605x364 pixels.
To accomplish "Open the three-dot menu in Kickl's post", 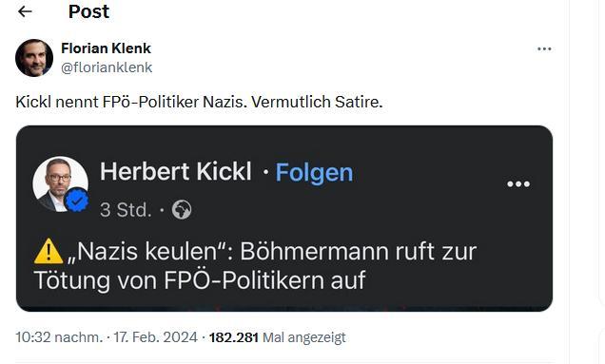I will click(518, 184).
